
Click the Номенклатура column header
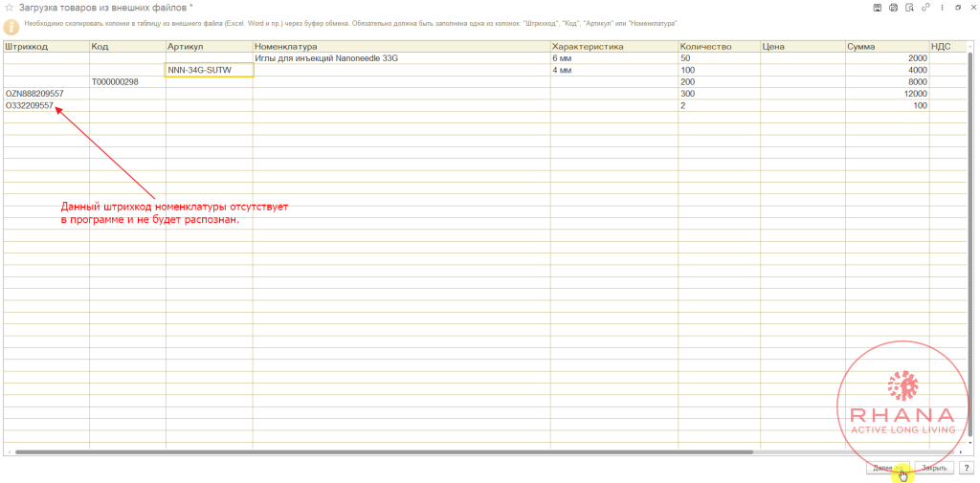coord(401,46)
